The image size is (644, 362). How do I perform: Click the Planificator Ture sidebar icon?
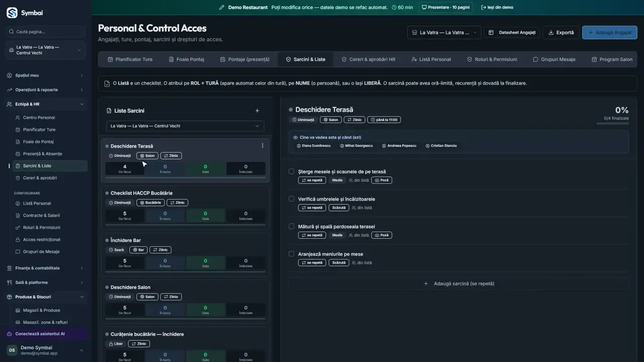point(18,130)
